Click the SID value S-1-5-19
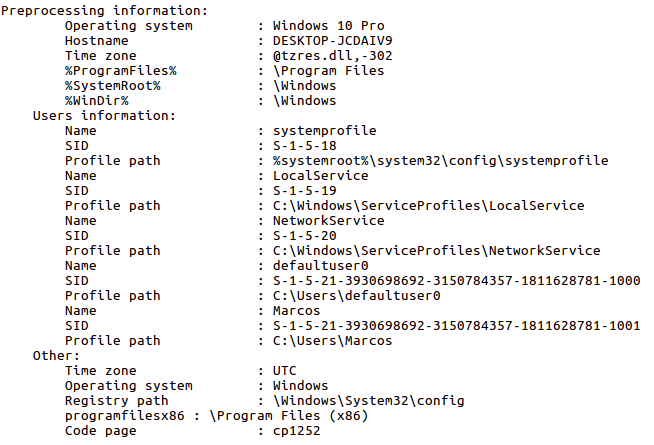This screenshot has width=654, height=445. pyautogui.click(x=307, y=190)
